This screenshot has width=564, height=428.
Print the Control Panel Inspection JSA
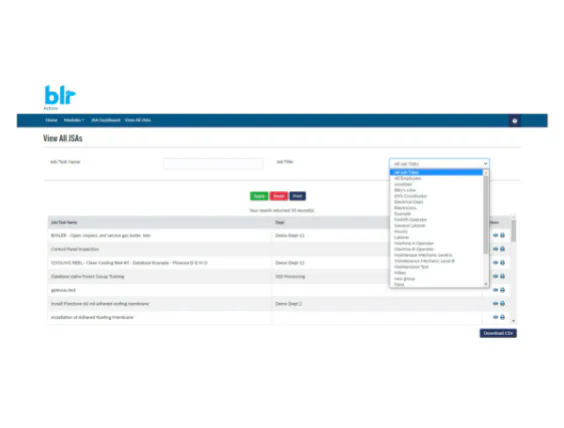point(502,249)
